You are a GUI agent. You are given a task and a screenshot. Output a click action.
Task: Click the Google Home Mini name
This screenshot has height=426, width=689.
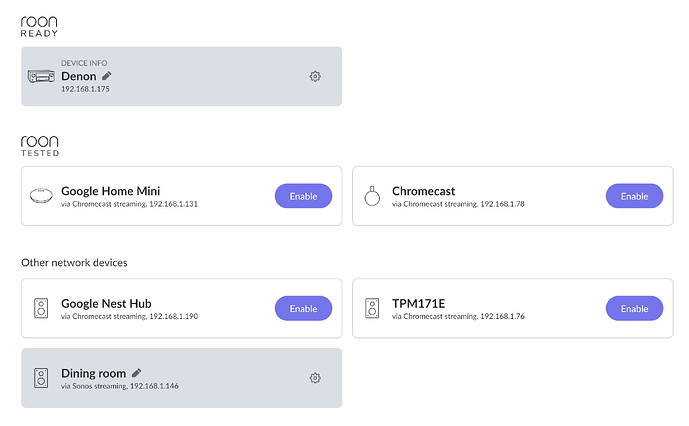(x=110, y=191)
